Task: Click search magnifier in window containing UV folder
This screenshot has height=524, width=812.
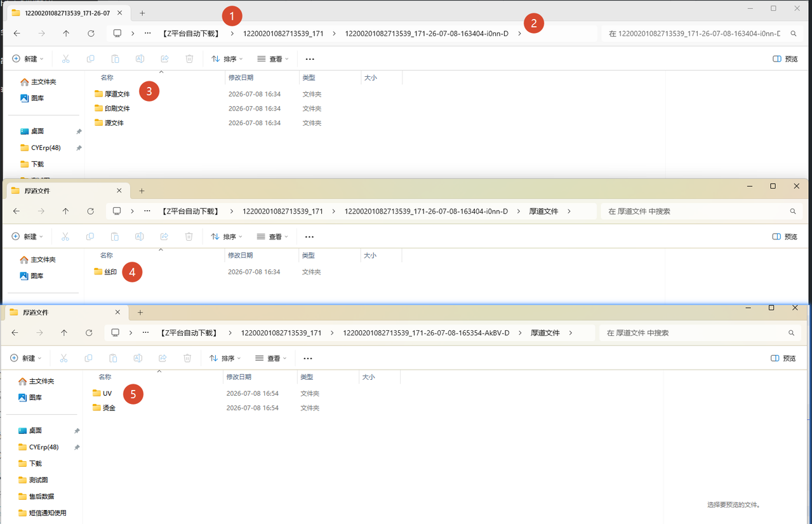Action: point(791,333)
